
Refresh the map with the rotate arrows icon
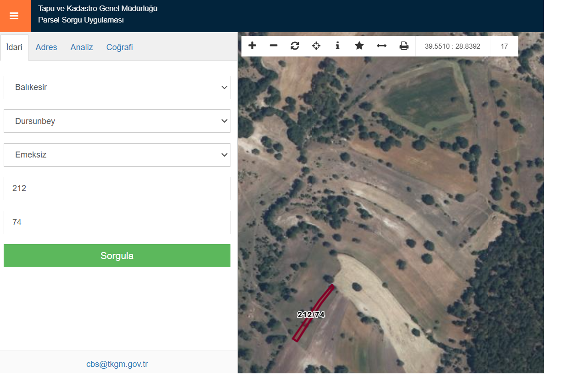coord(295,46)
